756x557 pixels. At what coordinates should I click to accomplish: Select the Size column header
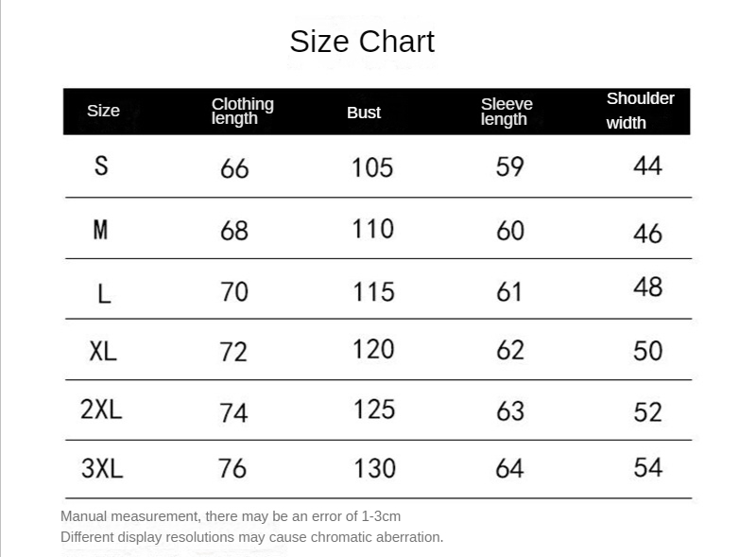click(103, 111)
